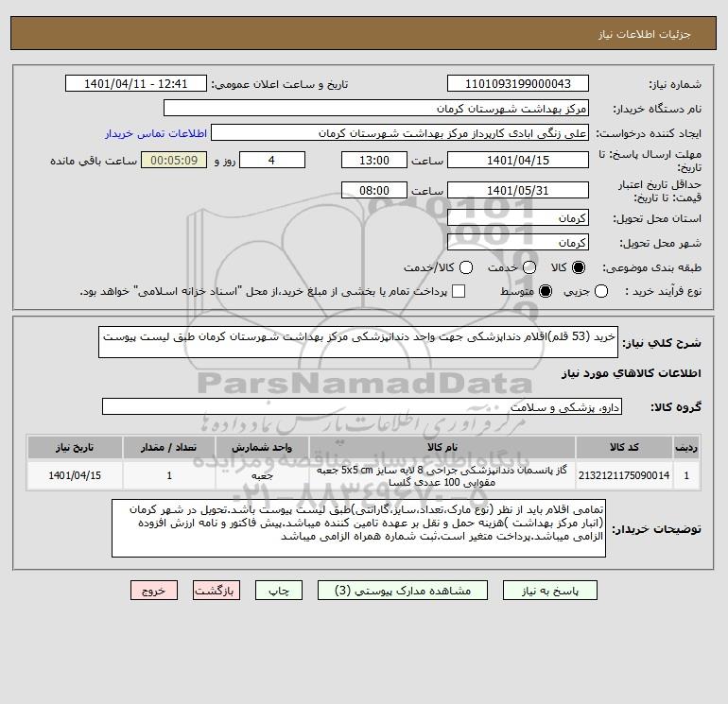Click the delivery province کرمان field
This screenshot has height=704, width=728.
[x=518, y=217]
